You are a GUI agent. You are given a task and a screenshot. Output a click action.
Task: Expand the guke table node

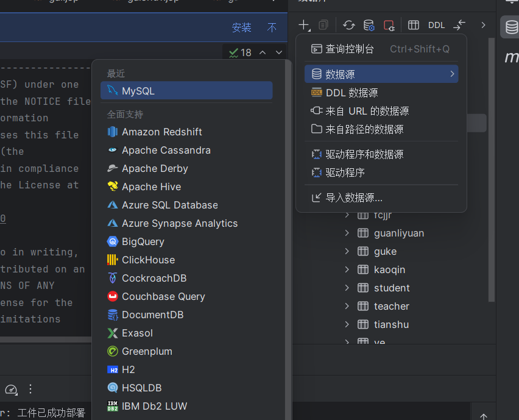(347, 251)
